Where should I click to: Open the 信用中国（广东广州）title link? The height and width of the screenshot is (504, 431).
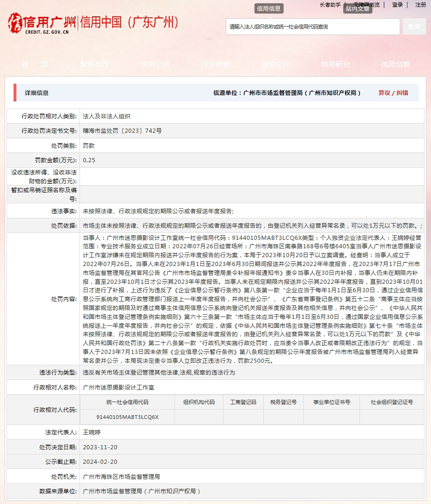(x=129, y=22)
